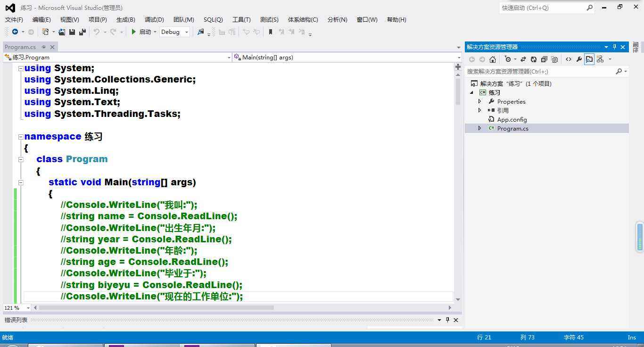The height and width of the screenshot is (347, 644).
Task: Click the Home icon in Solution Explorer
Action: (493, 59)
